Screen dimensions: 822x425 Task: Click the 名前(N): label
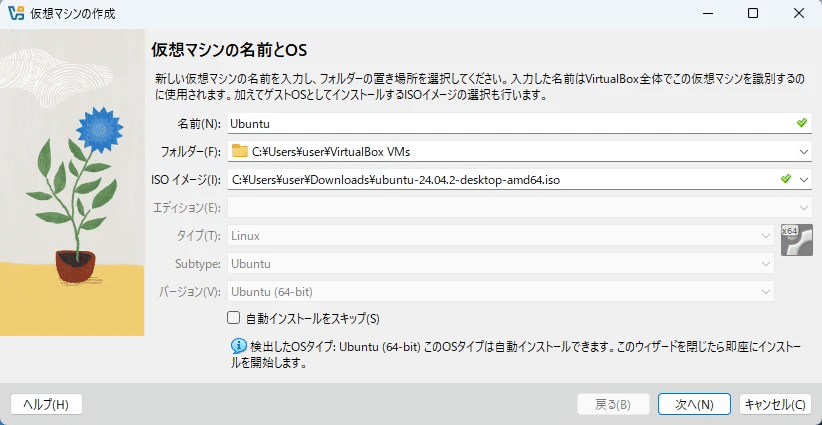(x=197, y=124)
